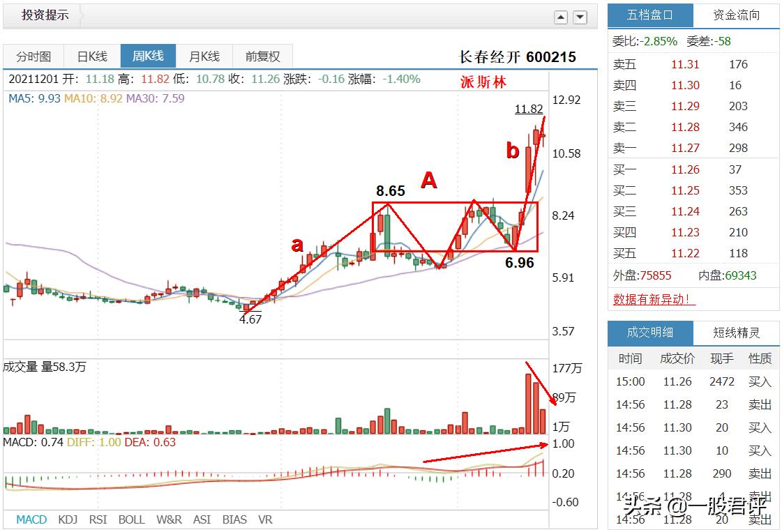
Task: Select the BIAS indicator
Action: [235, 519]
